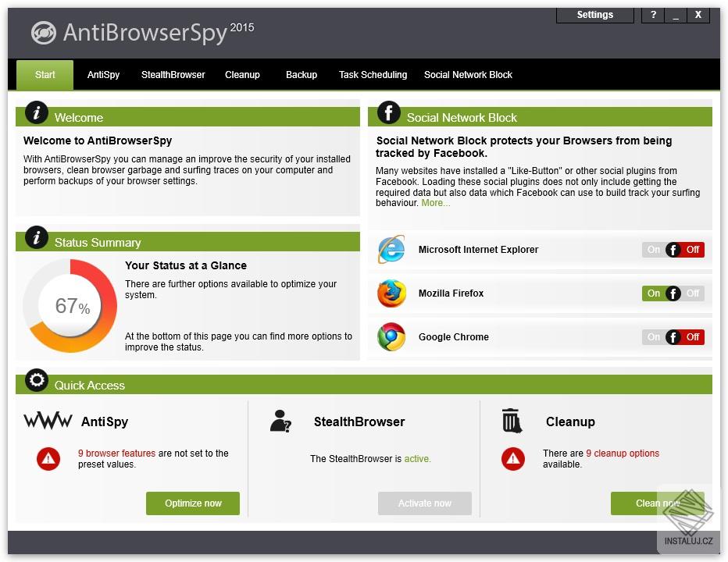Go to the Cleanup tab

coord(242,75)
